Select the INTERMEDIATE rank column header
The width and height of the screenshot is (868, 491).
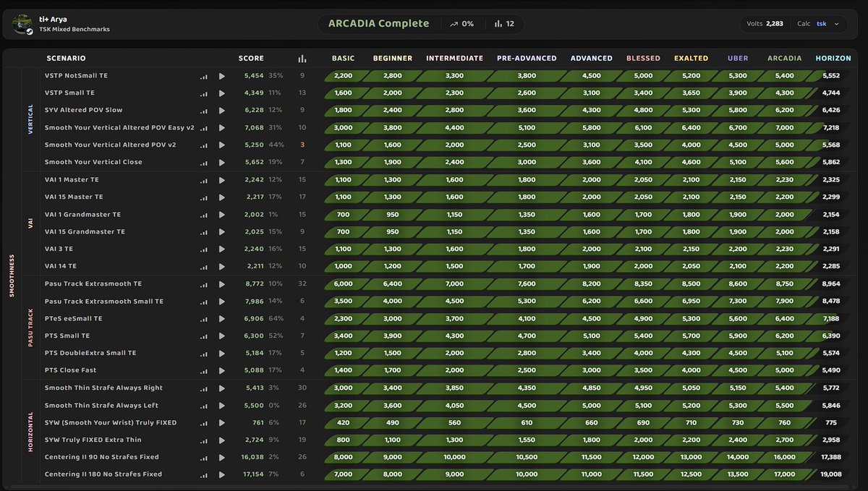pos(454,59)
